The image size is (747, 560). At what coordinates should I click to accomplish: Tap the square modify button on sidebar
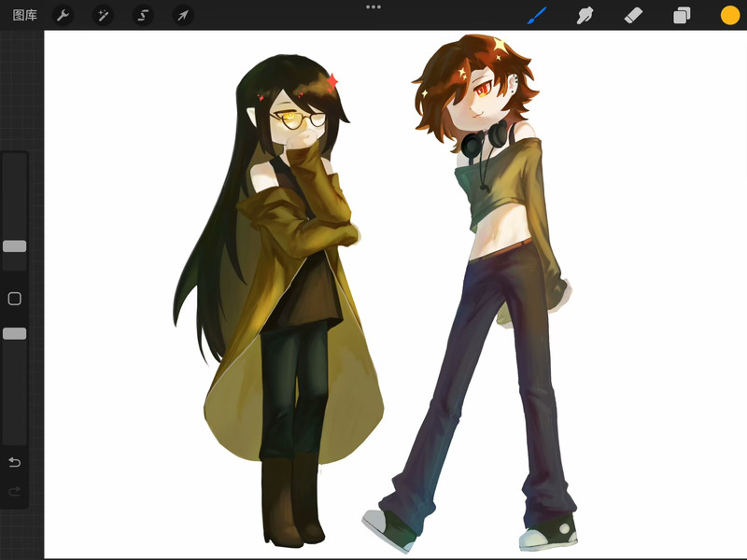[15, 299]
